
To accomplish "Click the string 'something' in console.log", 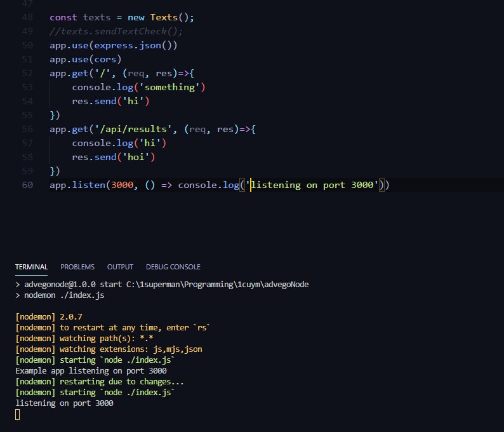I will tap(169, 88).
